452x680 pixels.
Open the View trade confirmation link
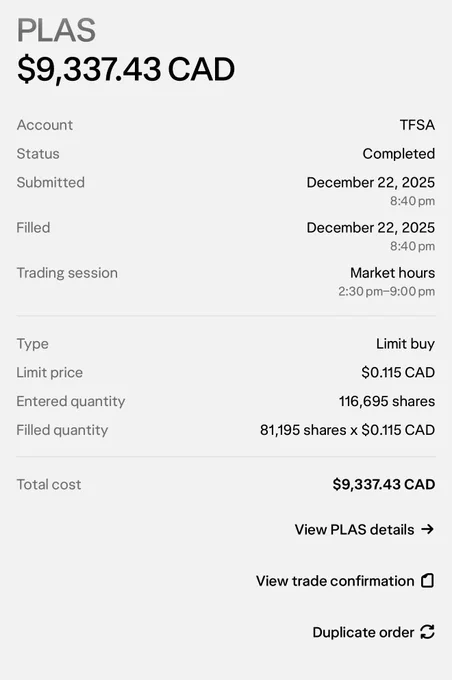click(345, 581)
